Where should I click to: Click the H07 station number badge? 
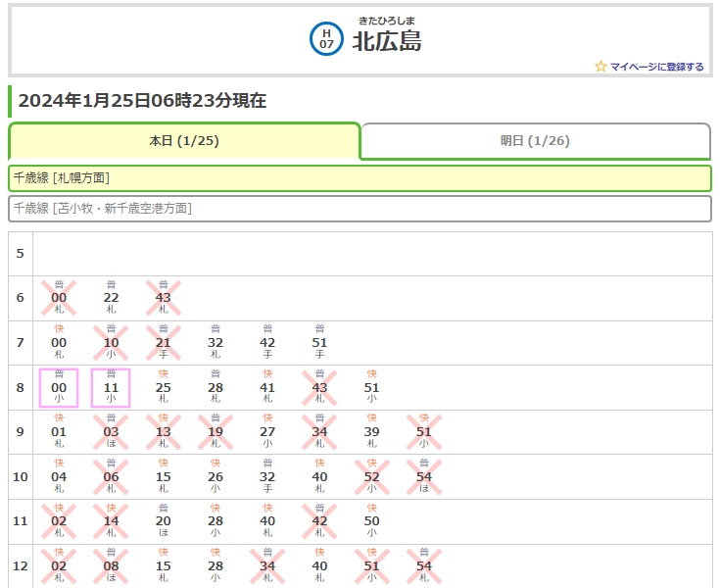[x=326, y=39]
